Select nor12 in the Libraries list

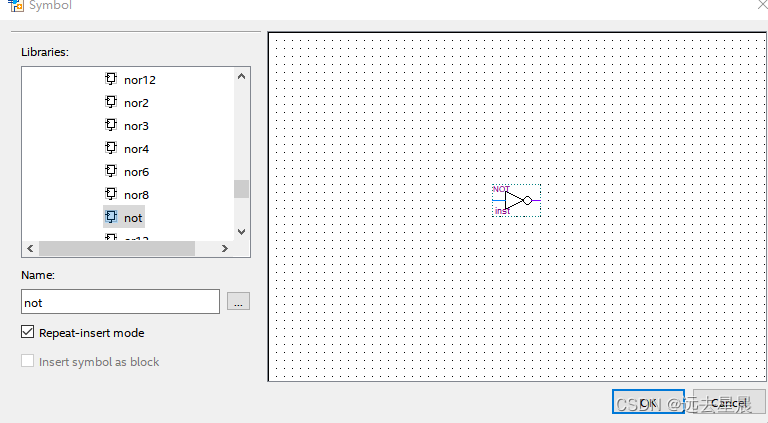(x=140, y=80)
